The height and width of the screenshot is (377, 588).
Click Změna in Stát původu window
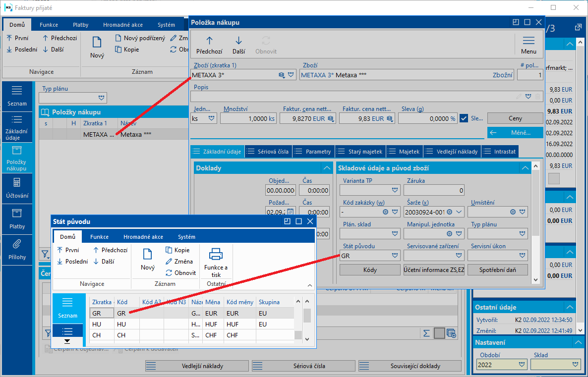pos(179,261)
